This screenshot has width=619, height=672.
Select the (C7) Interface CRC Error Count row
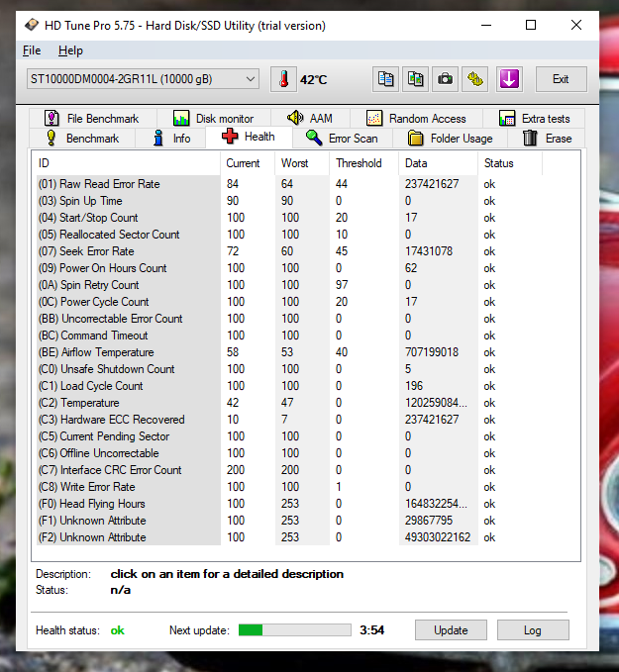(288, 470)
